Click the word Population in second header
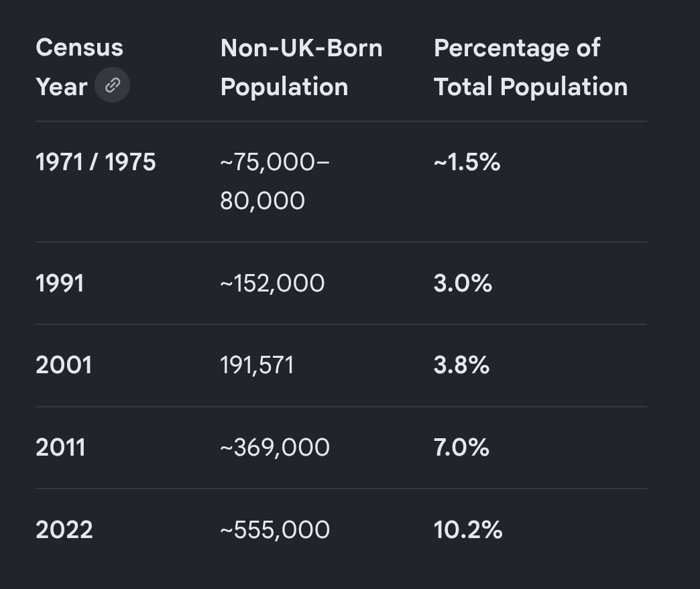 (x=284, y=87)
